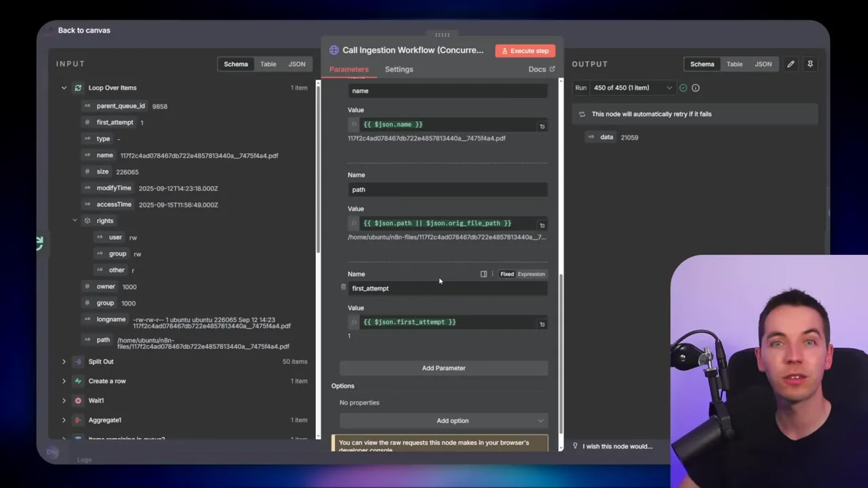The height and width of the screenshot is (488, 868).
Task: Select the parent_queue_id schema field
Action: (121, 106)
